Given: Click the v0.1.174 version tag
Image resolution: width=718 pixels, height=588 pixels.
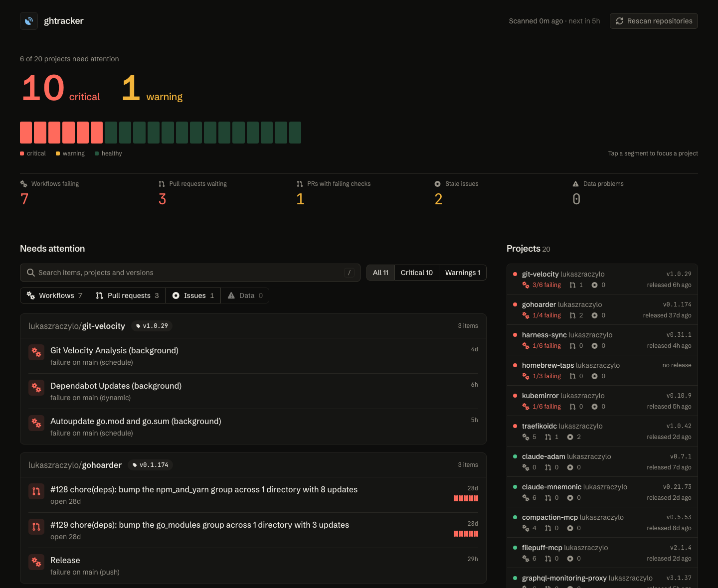Looking at the screenshot, I should pyautogui.click(x=150, y=465).
